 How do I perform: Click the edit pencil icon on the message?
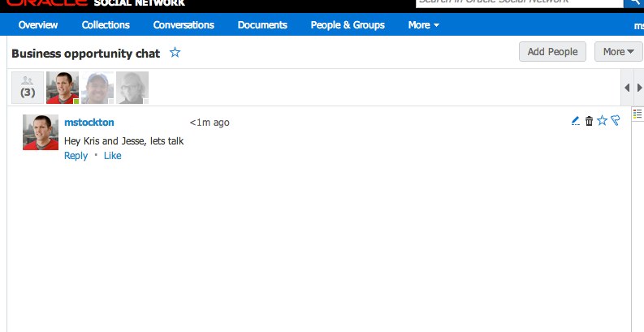point(576,121)
